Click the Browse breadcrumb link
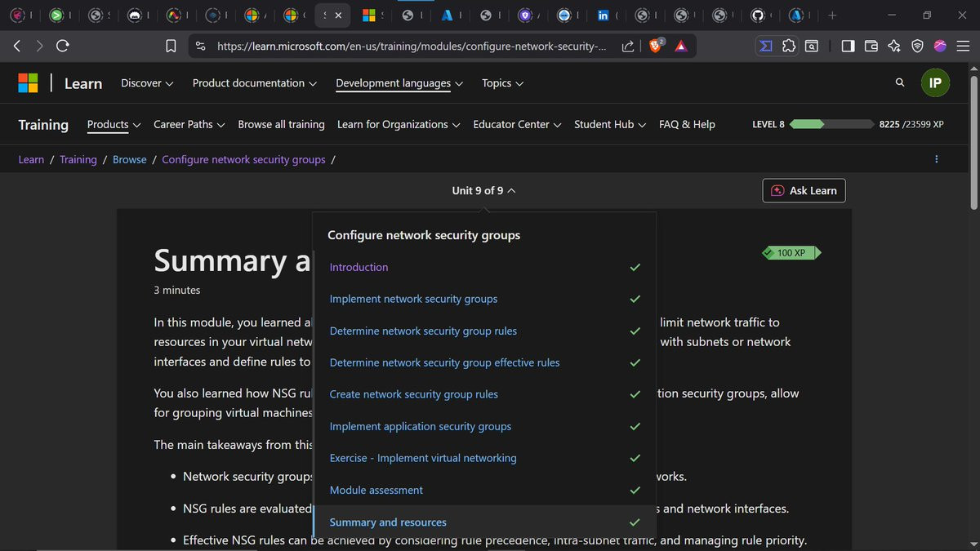The image size is (980, 551). (x=130, y=159)
